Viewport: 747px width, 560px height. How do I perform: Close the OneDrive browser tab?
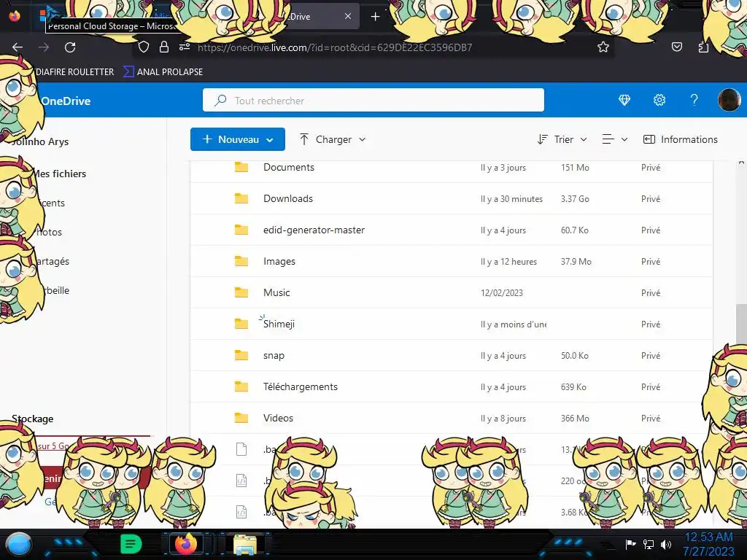pyautogui.click(x=348, y=16)
